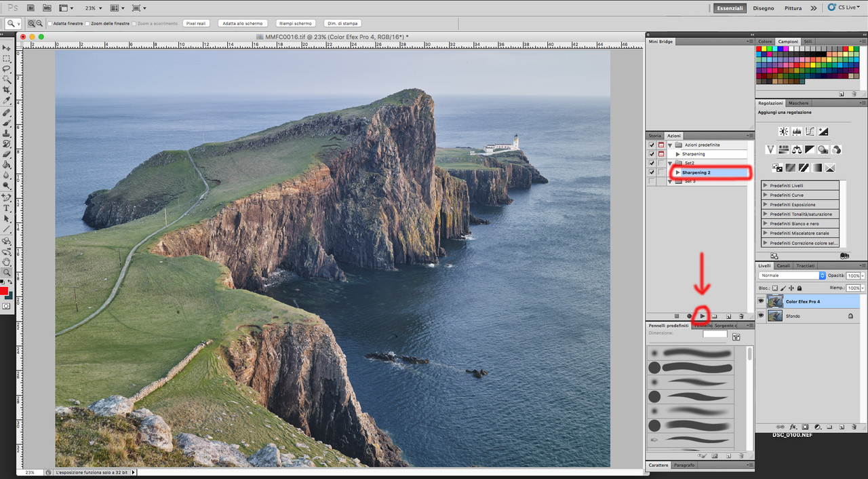Click the record action button
The height and width of the screenshot is (479, 868).
tap(689, 316)
